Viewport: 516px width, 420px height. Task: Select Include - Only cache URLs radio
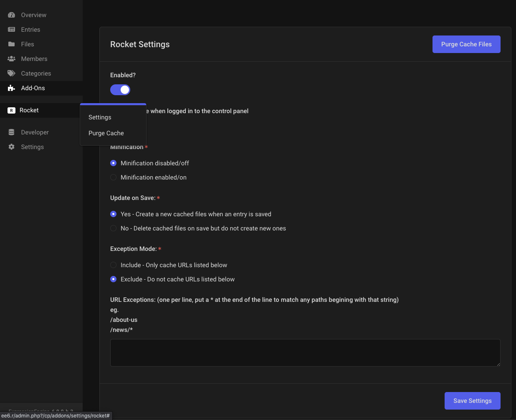pyautogui.click(x=113, y=265)
